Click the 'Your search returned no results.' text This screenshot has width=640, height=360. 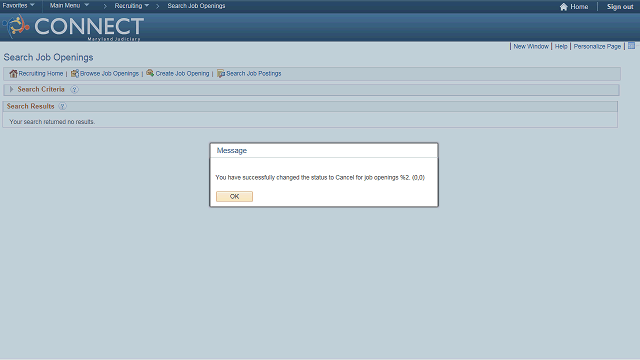click(x=52, y=122)
